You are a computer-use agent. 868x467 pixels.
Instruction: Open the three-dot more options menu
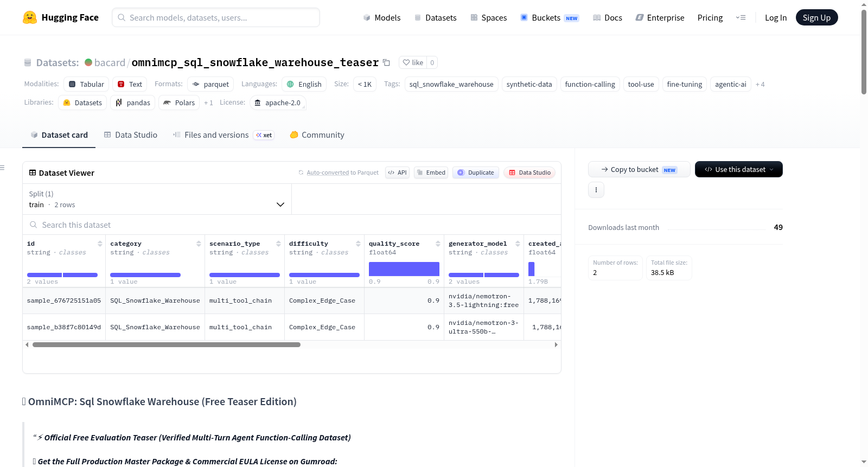coord(596,190)
